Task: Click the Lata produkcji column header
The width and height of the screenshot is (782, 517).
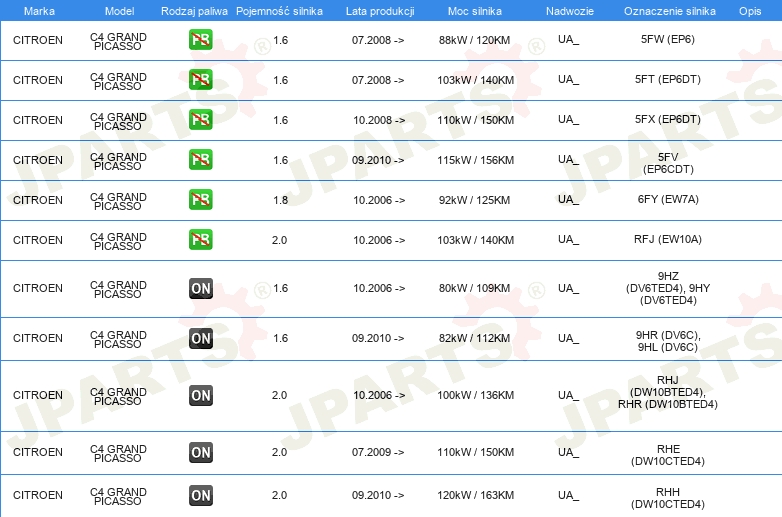Action: 380,11
